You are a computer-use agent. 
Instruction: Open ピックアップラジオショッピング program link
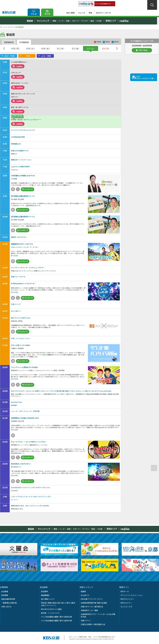click(23, 130)
